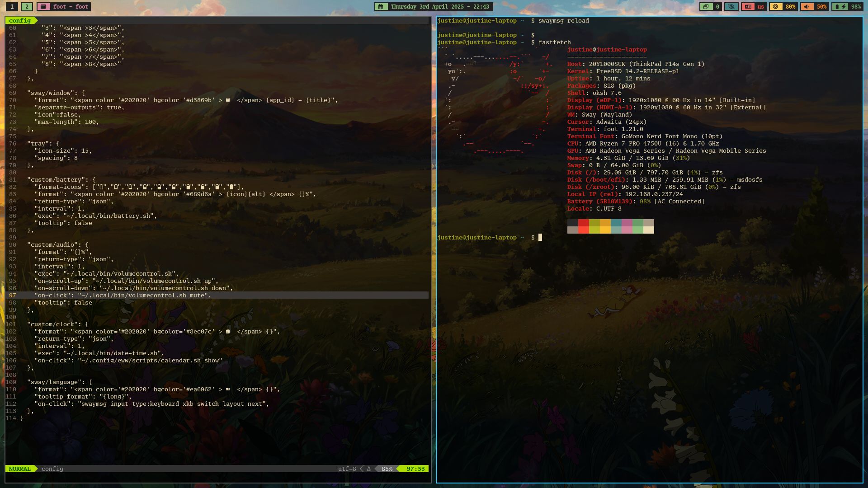Click the Local IP (re1) line

625,194
